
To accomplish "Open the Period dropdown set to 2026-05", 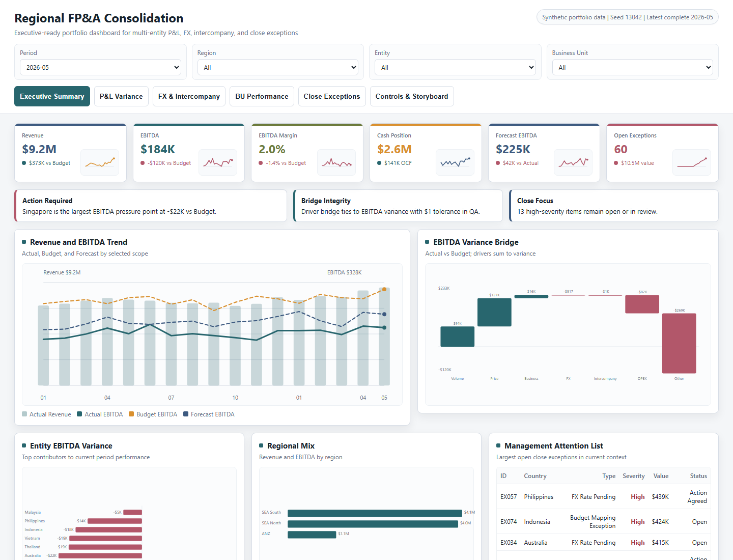I will 100,67.
